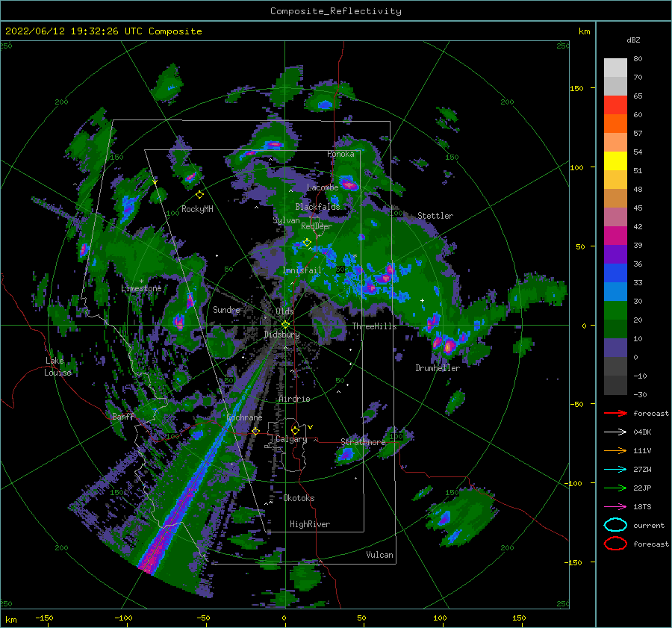Click the yellow radar-site diamond at map center
The image size is (672, 628).
pyautogui.click(x=285, y=325)
